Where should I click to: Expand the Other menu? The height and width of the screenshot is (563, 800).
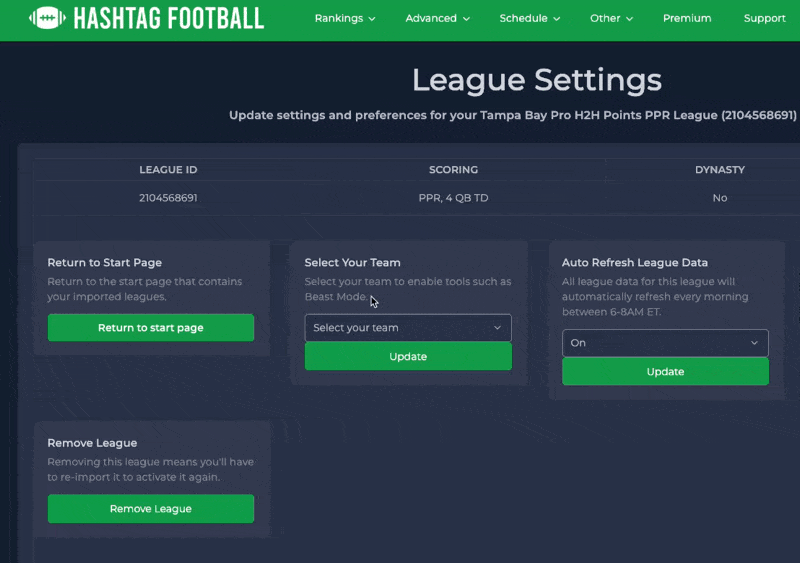coord(611,18)
